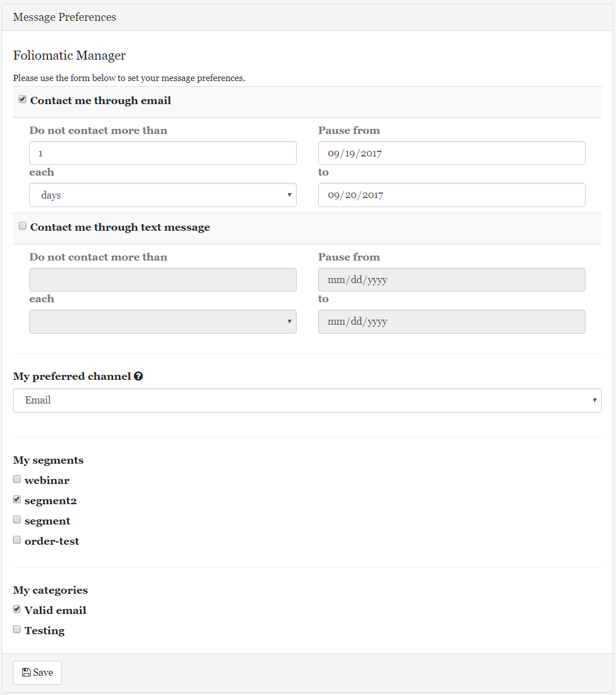Click the Pause from date field showing 09/19/2017
This screenshot has height=695, width=616.
451,153
